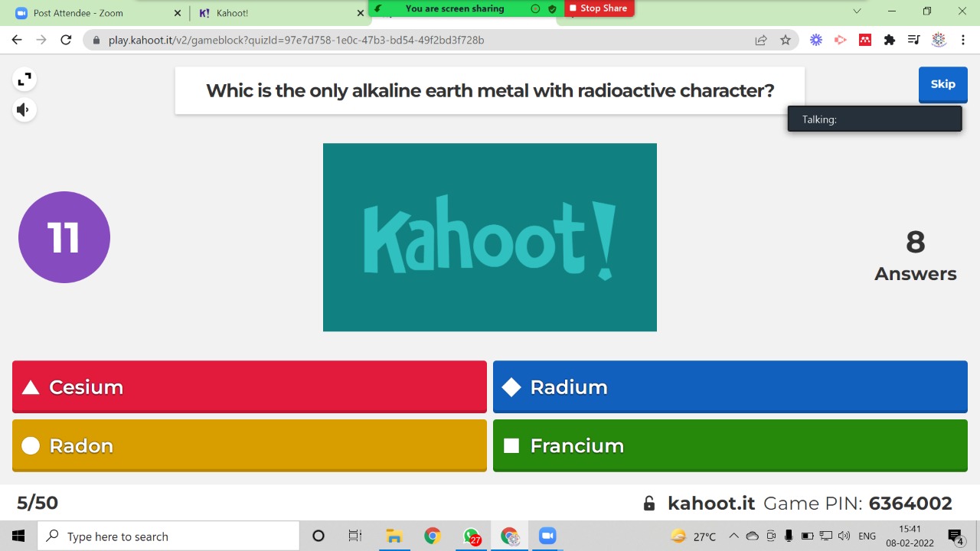
Task: Click the game lock icon beside kahoot.it
Action: click(x=649, y=504)
